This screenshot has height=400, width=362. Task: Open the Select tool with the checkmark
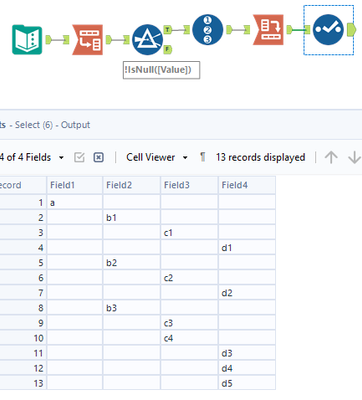[x=328, y=30]
